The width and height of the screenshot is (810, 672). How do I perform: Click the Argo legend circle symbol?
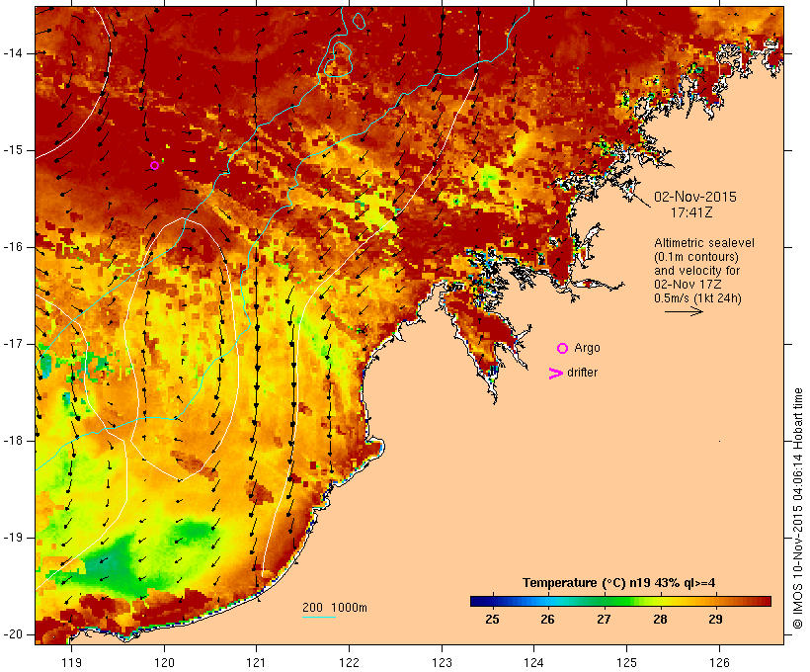click(563, 349)
